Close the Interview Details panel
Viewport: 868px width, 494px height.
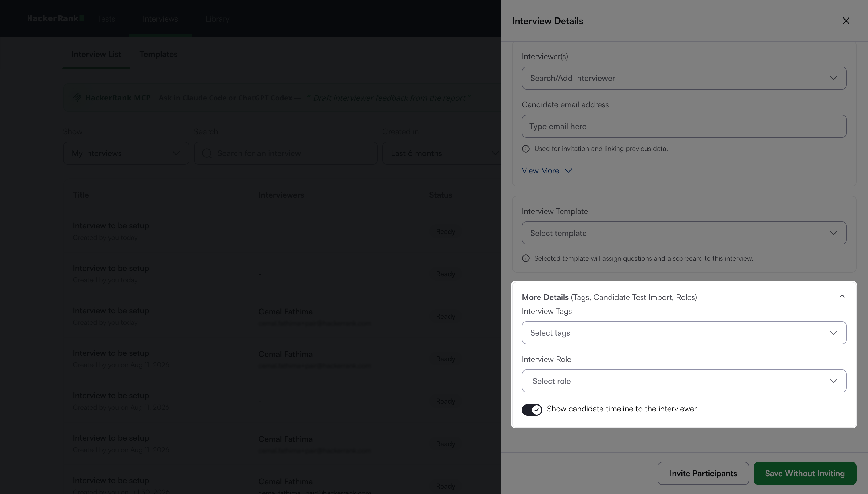point(846,21)
